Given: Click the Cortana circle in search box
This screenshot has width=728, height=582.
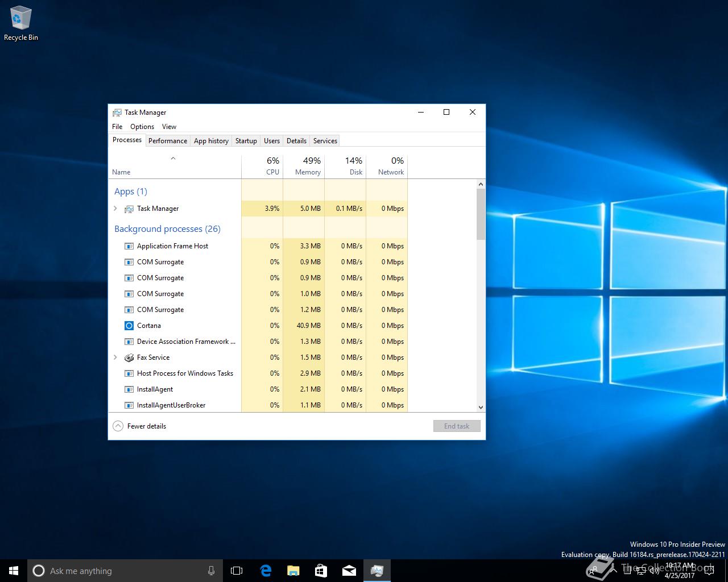Looking at the screenshot, I should [39, 571].
